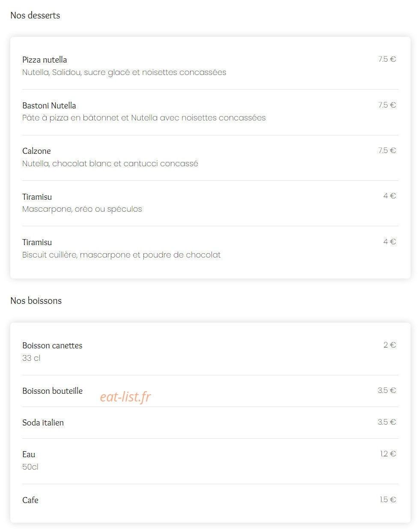Select Tiramisu with biscuit cuillère description
Image resolution: width=420 pixels, height=530 pixels.
pyautogui.click(x=210, y=249)
